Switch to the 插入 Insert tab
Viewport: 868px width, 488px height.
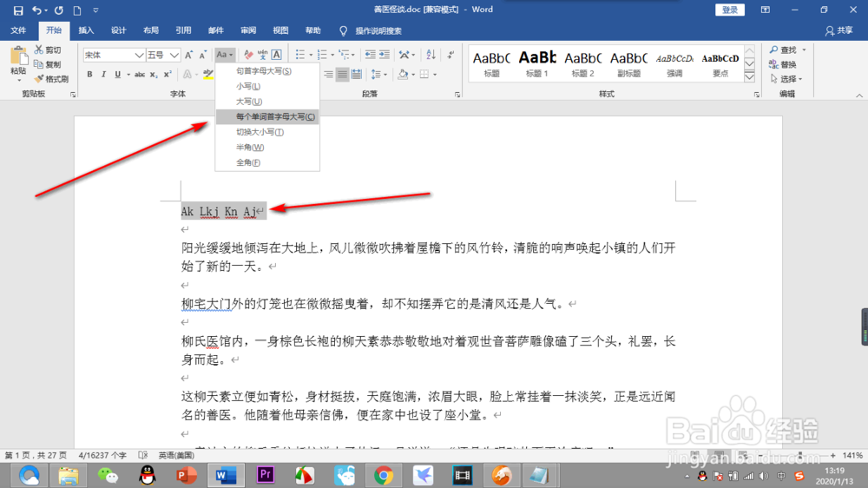[x=86, y=30]
